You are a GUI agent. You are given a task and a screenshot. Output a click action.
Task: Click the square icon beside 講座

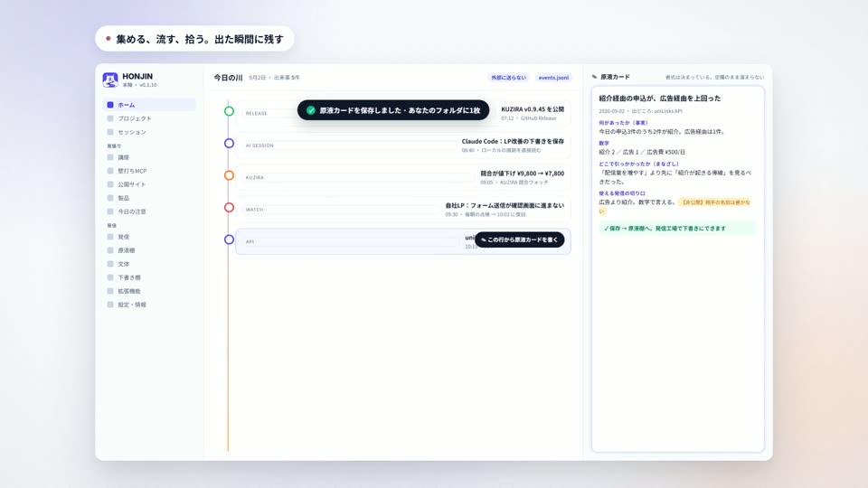110,157
